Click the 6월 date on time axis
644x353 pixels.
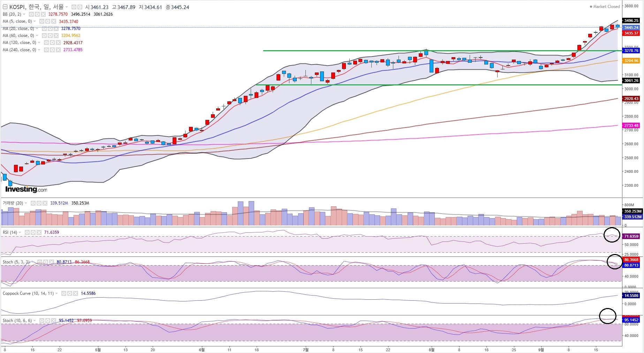coord(202,350)
